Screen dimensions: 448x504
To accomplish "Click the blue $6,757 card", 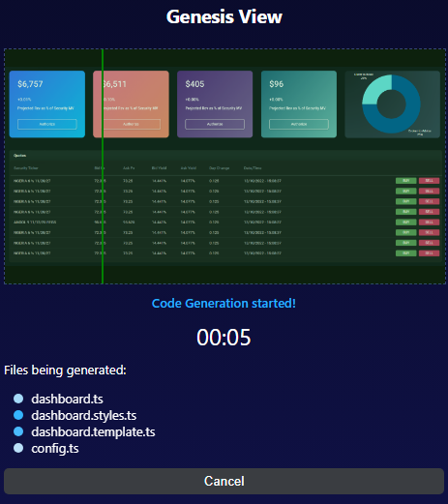I will [x=47, y=104].
